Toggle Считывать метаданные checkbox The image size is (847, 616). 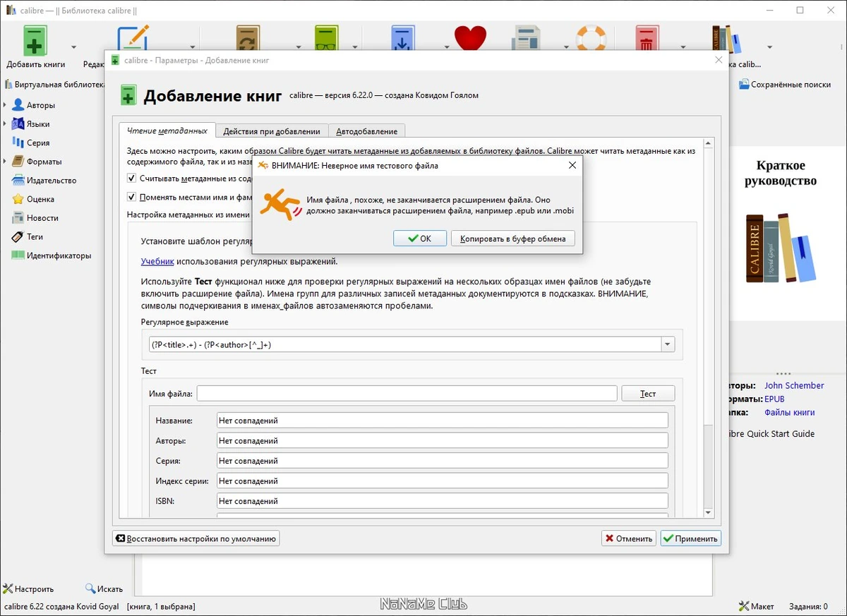click(131, 179)
